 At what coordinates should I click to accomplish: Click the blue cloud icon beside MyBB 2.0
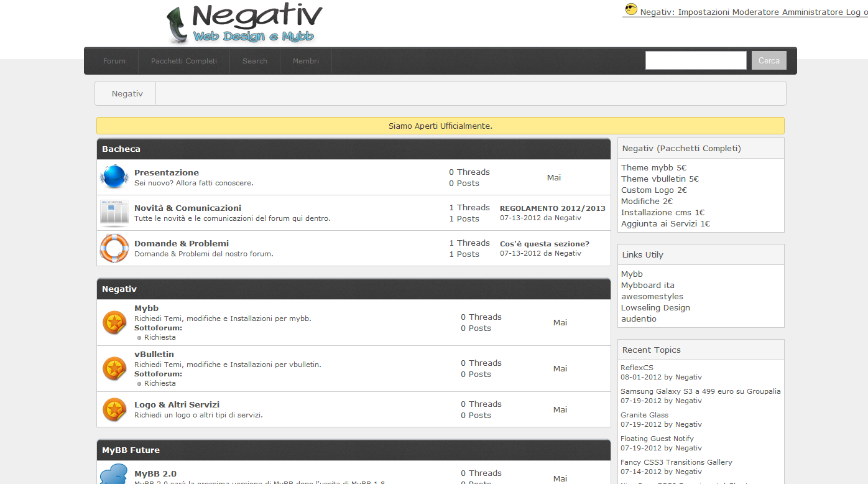(x=114, y=475)
